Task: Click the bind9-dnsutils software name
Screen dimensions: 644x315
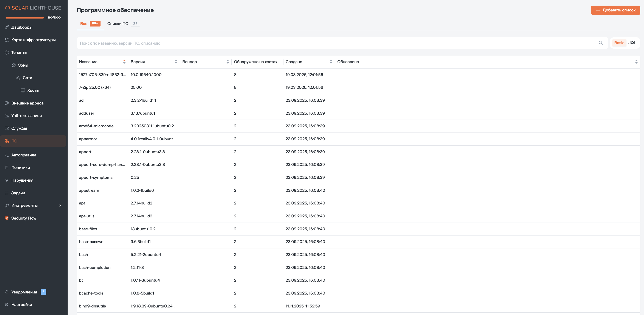Action: click(x=93, y=306)
